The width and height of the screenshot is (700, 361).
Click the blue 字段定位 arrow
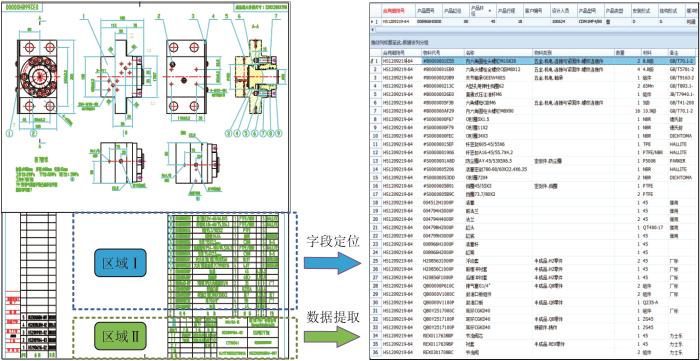[332, 263]
